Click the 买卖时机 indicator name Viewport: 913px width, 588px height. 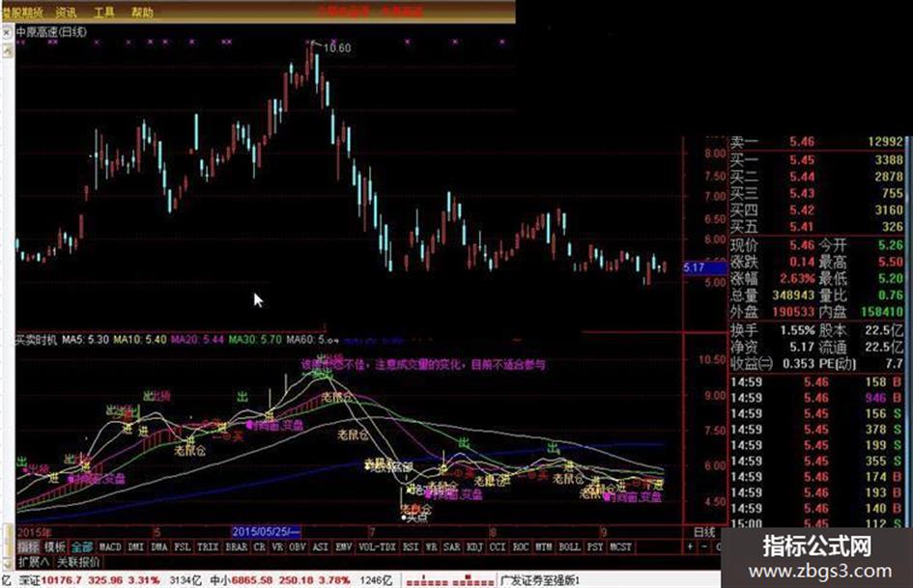click(36, 340)
